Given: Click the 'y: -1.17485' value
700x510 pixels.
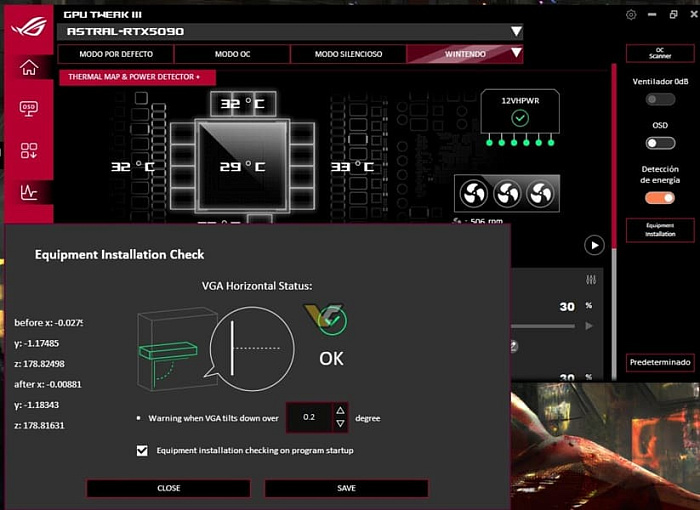Looking at the screenshot, I should click(x=37, y=343).
